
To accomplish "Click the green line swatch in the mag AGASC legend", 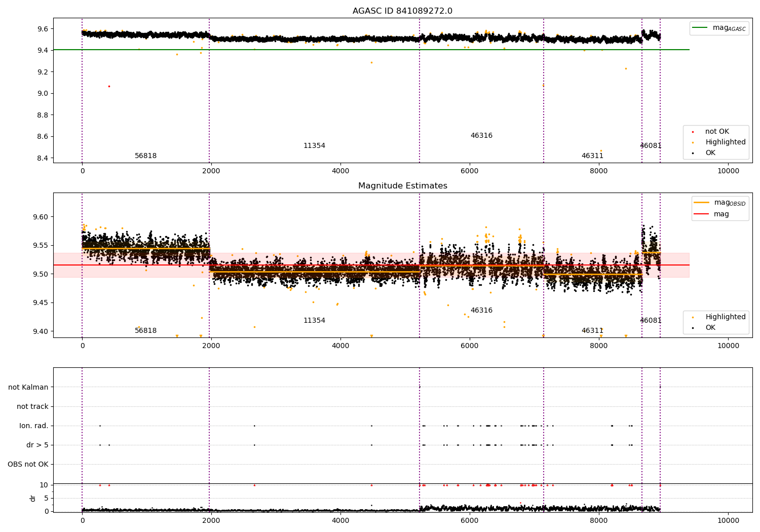I will [700, 28].
